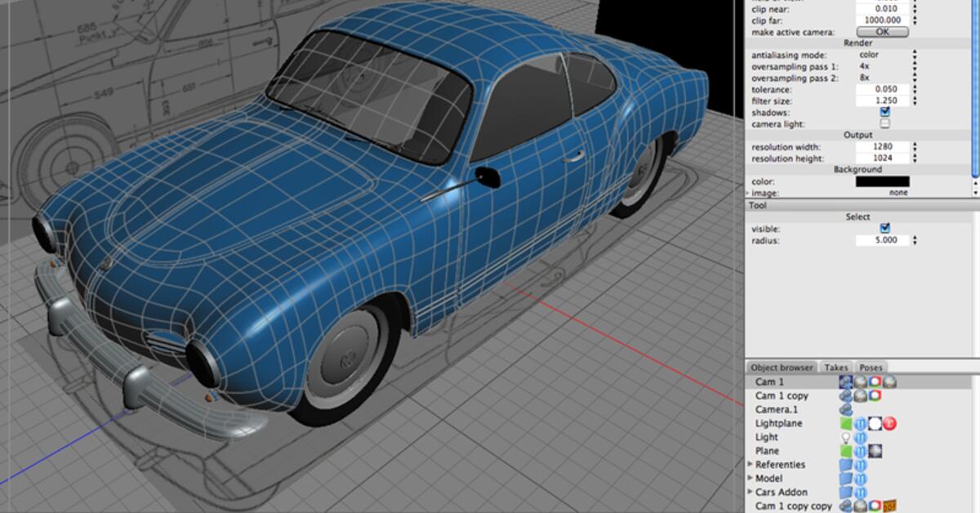The width and height of the screenshot is (980, 513).
Task: Click the camera icon next to Cam 1
Action: [846, 381]
